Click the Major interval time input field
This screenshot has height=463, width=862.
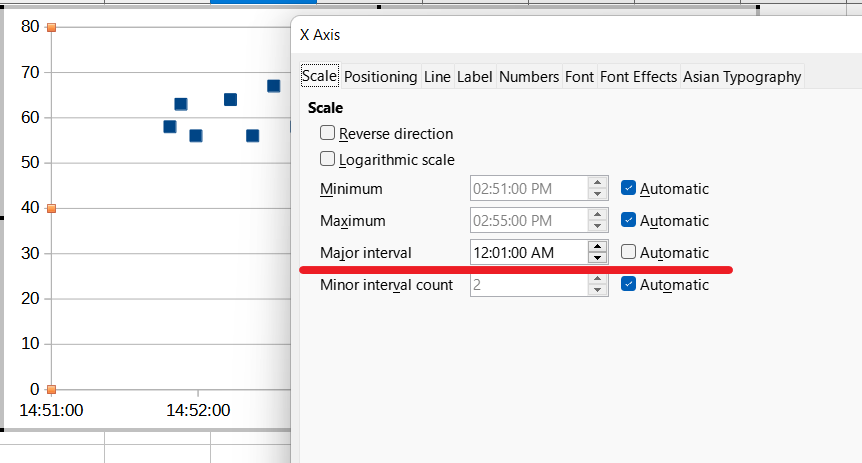pos(529,252)
